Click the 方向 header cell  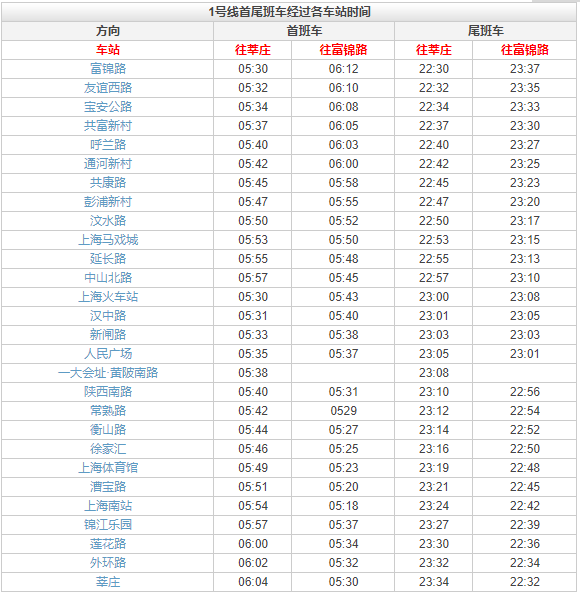pyautogui.click(x=108, y=31)
